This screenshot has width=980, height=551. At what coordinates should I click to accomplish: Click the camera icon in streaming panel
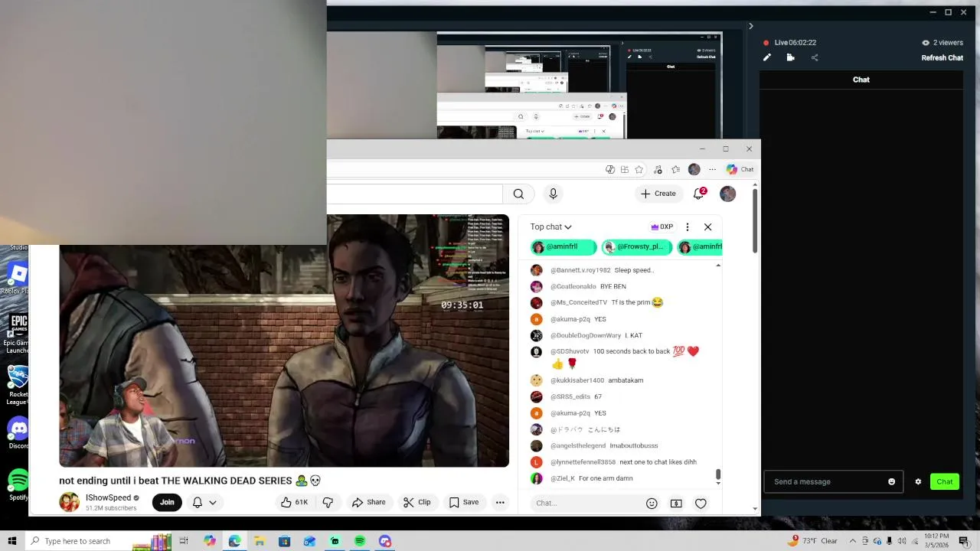pyautogui.click(x=791, y=57)
